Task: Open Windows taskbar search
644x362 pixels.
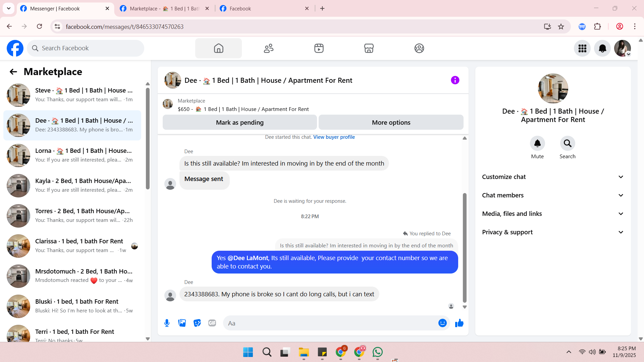Action: tap(267, 352)
